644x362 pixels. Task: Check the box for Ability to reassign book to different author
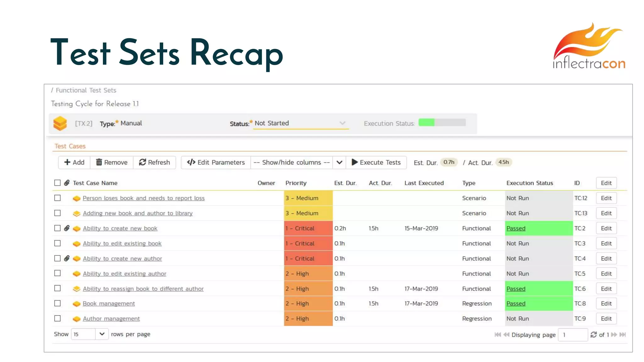point(57,288)
